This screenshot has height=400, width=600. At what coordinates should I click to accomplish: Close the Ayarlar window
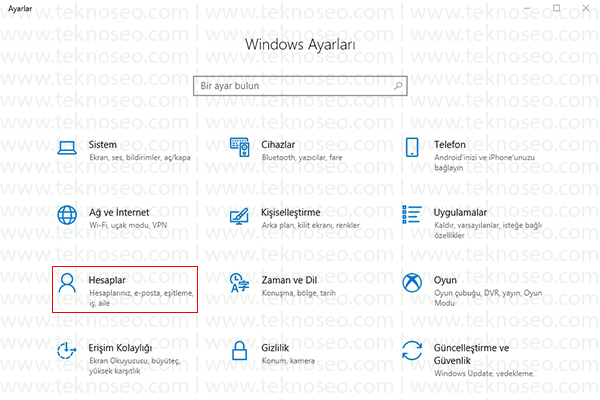586,8
